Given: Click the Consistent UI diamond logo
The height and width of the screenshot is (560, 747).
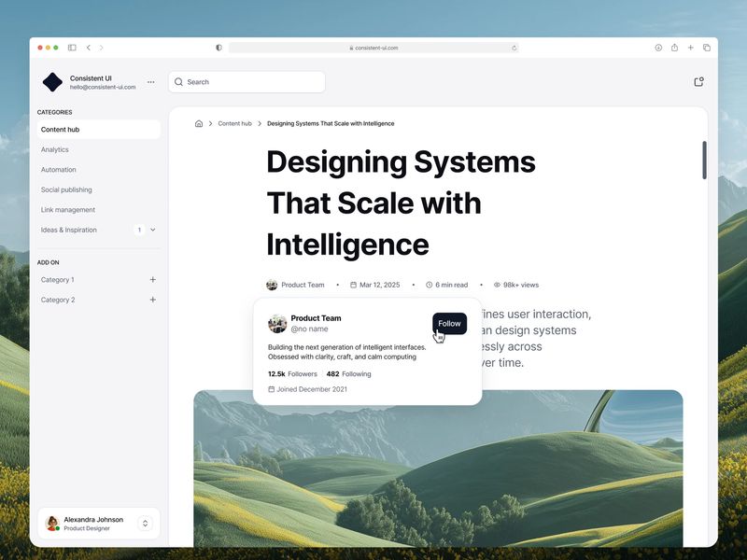Looking at the screenshot, I should click(51, 83).
